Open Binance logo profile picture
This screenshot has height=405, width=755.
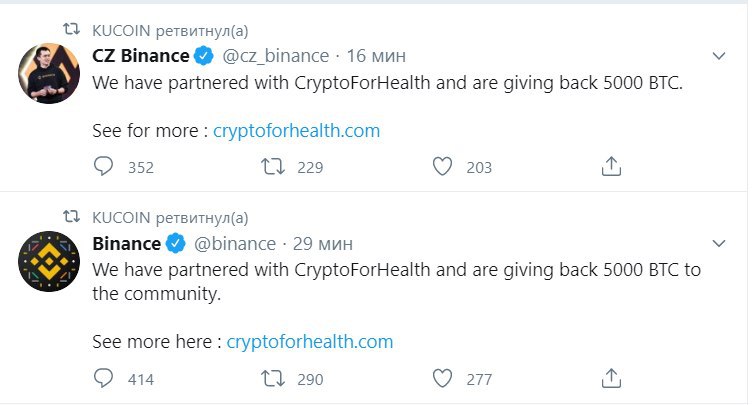pyautogui.click(x=49, y=261)
